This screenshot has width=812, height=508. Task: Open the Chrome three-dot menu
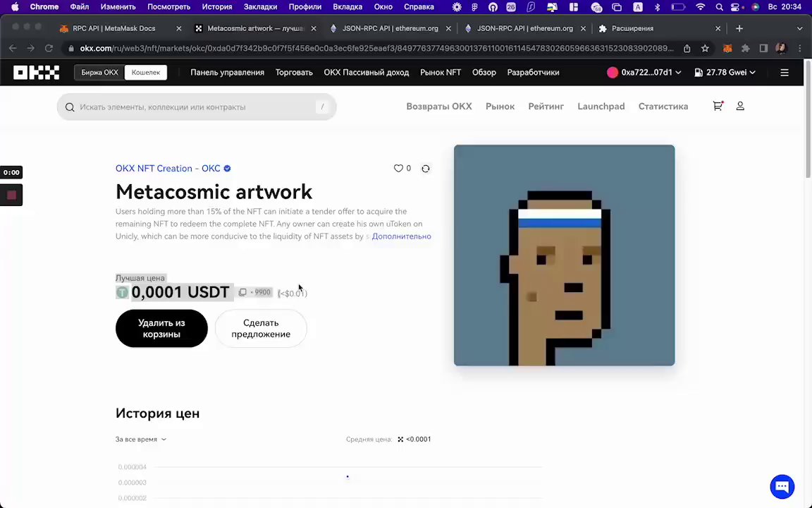[x=799, y=48]
